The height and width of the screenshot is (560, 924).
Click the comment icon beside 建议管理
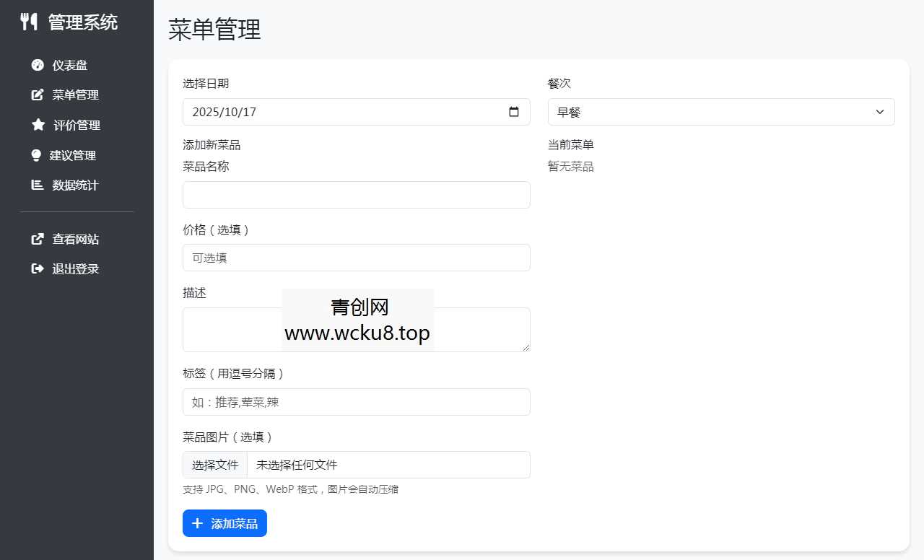tap(38, 155)
